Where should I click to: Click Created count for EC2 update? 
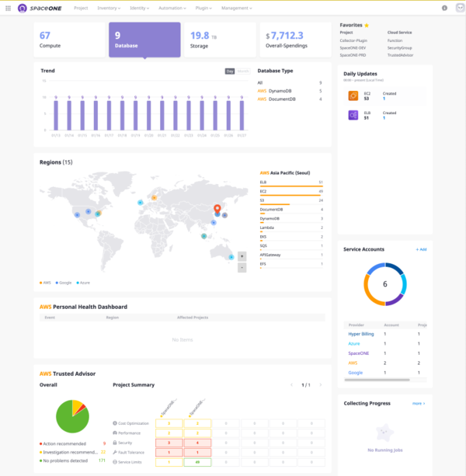384,99
